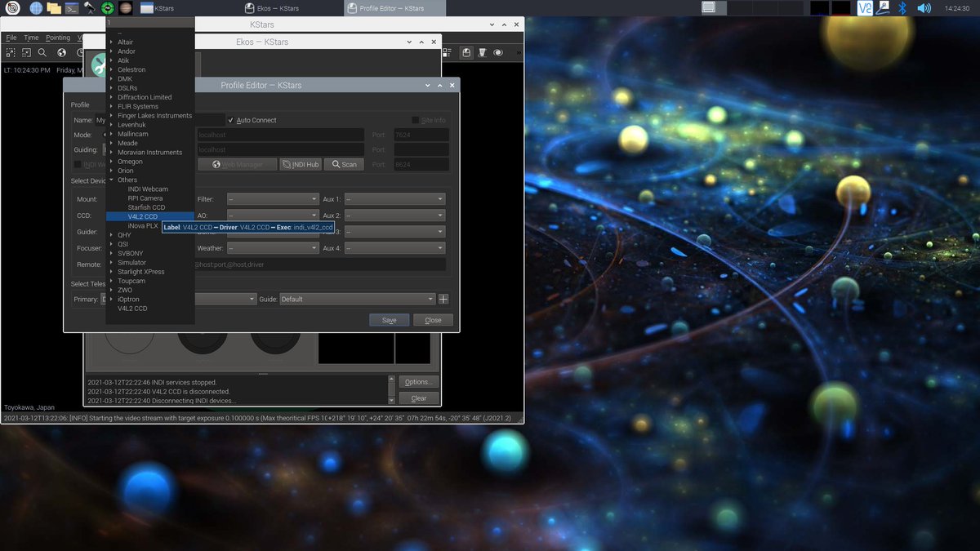Open the Time menu in KStars

tap(31, 38)
